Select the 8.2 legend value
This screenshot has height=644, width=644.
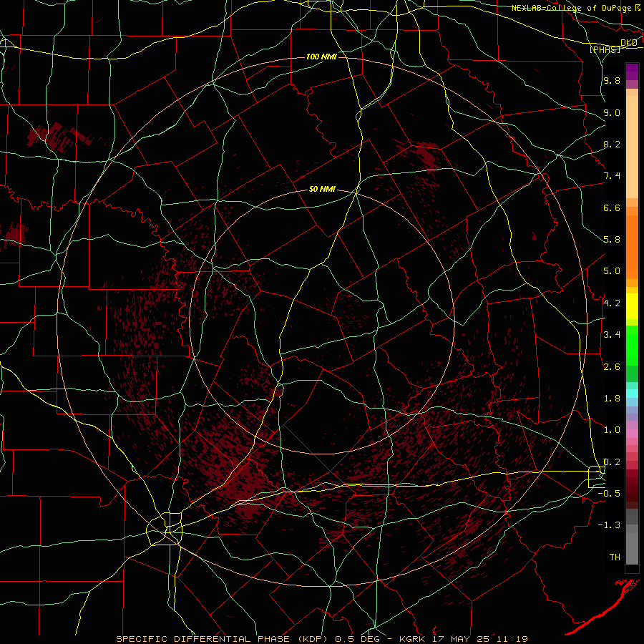pos(612,144)
